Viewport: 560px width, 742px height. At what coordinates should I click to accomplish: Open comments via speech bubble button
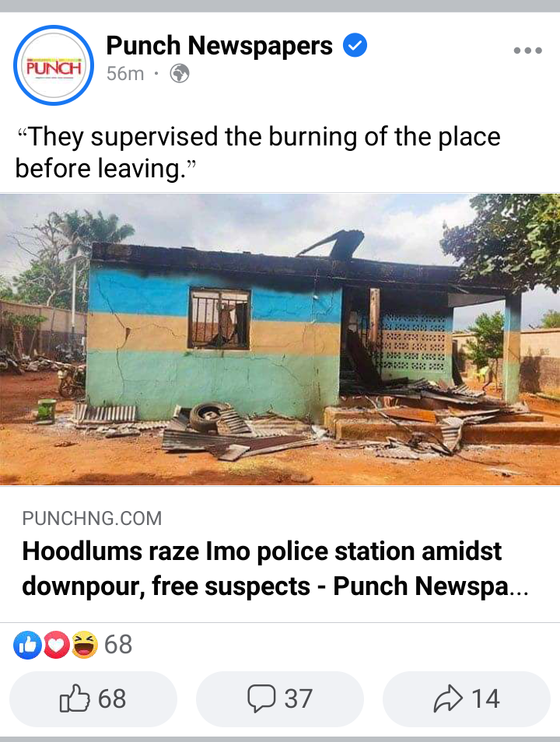point(280,698)
